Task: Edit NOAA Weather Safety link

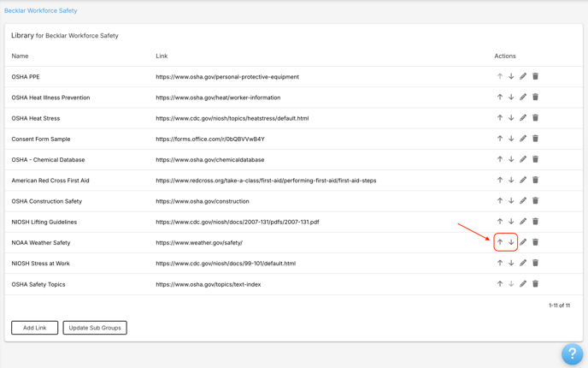Action: click(x=523, y=242)
